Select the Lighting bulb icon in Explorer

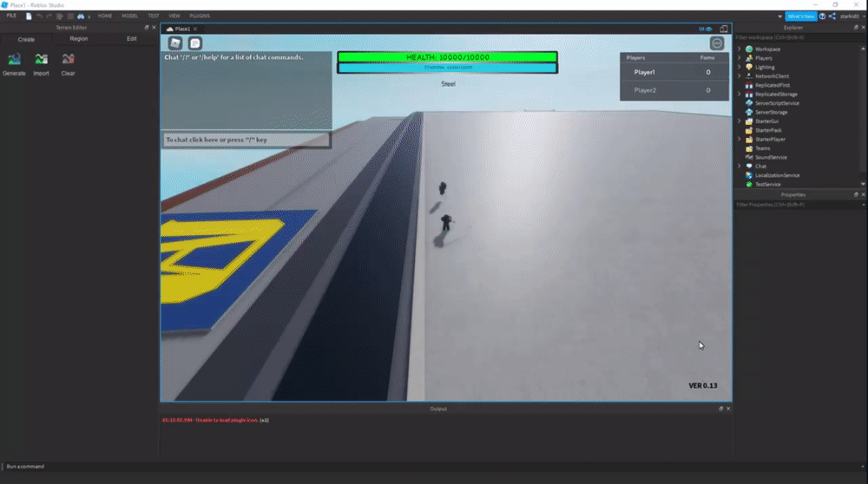tap(749, 67)
